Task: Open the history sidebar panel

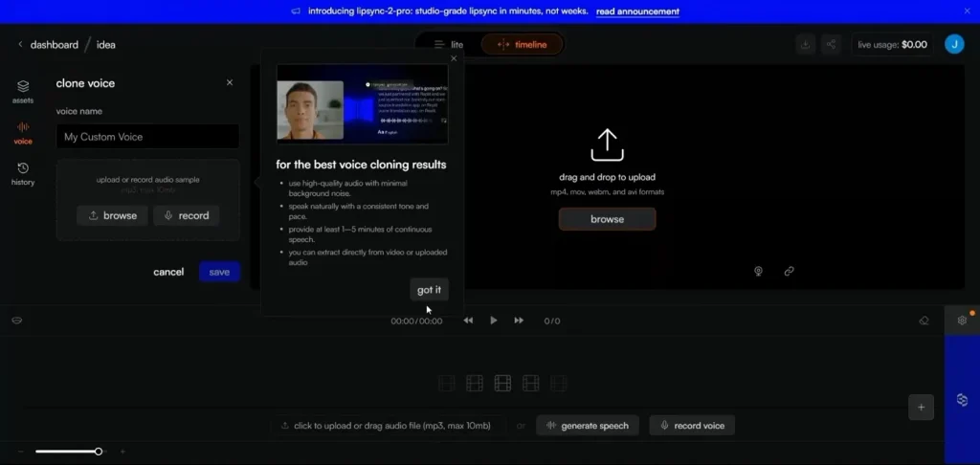Action: coord(23,174)
